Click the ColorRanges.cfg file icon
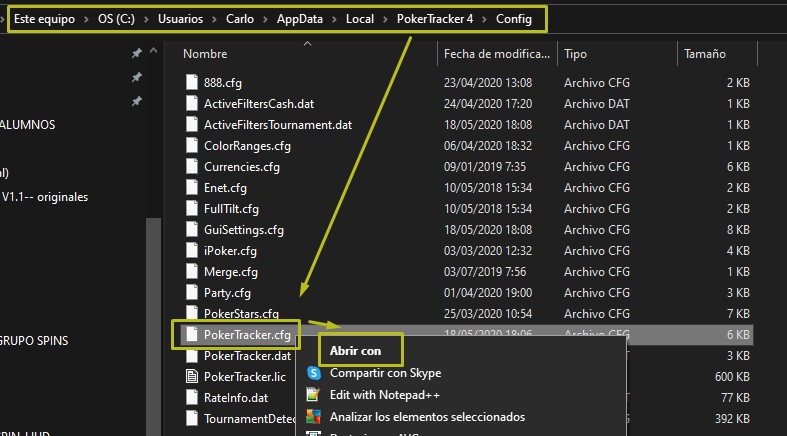Viewport: 787px width, 436px height. pos(192,146)
